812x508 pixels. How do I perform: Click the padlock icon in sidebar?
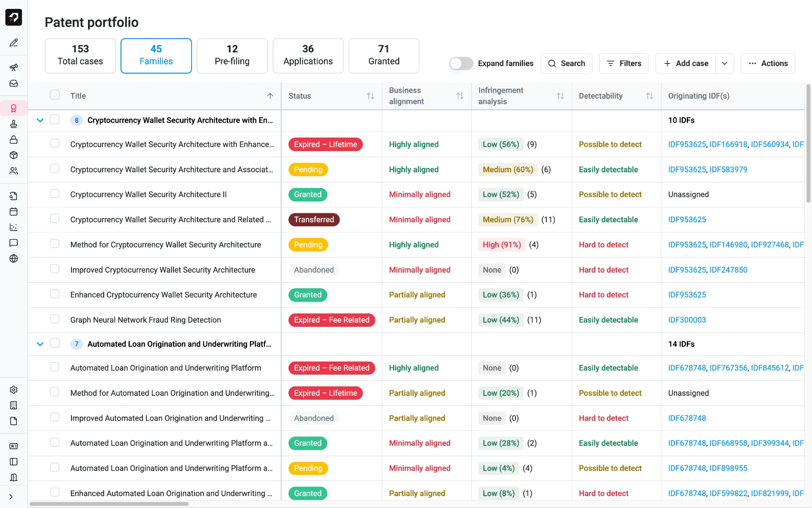(14, 140)
